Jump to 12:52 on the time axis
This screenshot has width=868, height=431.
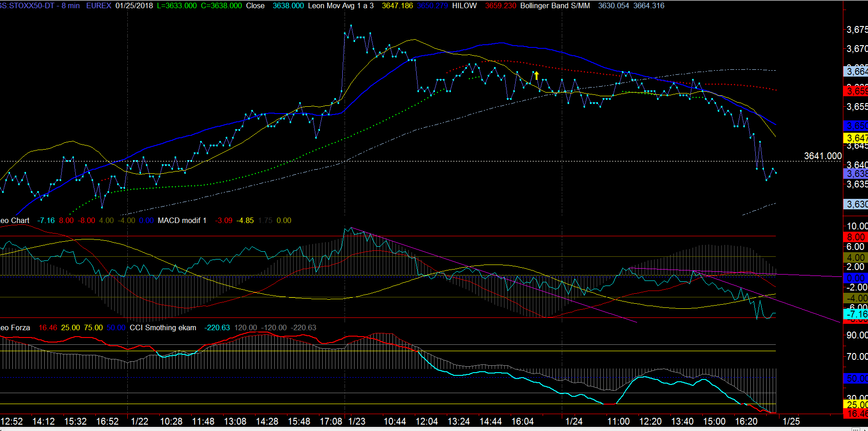pos(11,421)
